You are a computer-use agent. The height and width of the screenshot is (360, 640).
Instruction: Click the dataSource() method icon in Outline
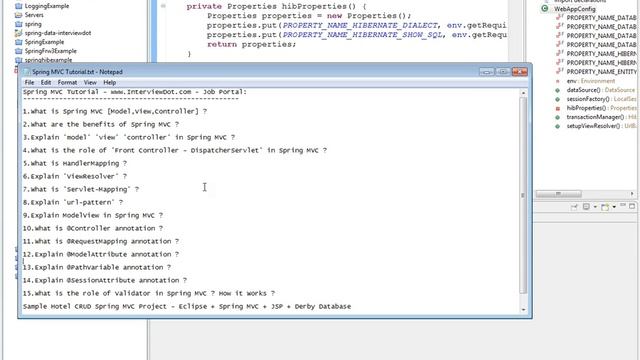pos(558,90)
